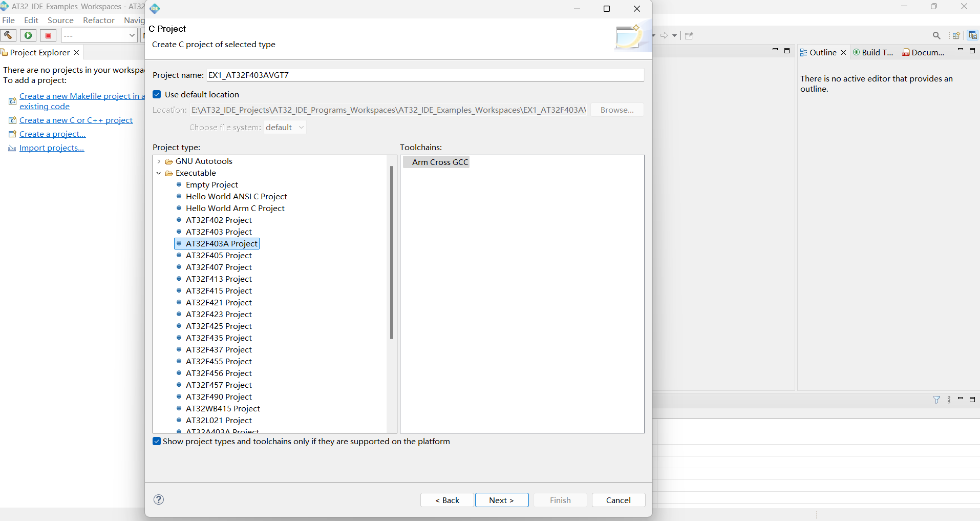Image resolution: width=980 pixels, height=521 pixels.
Task: Click the Help question mark icon
Action: (159, 499)
